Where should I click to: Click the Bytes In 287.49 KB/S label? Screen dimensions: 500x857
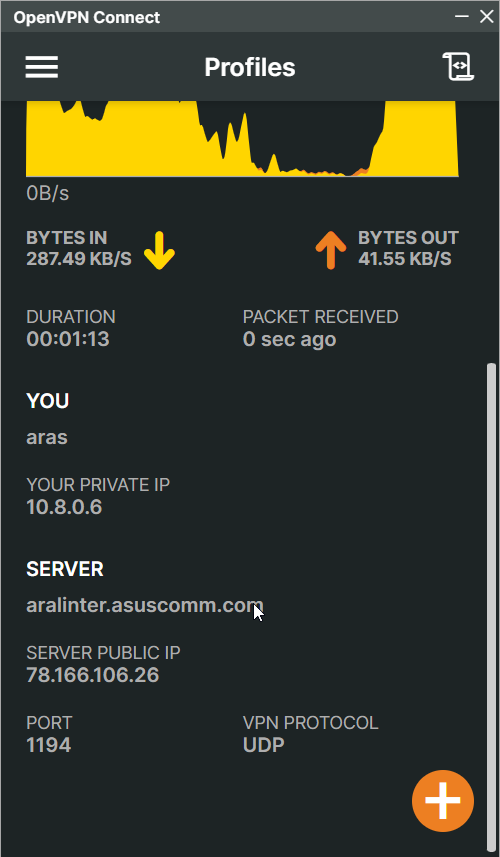(79, 248)
